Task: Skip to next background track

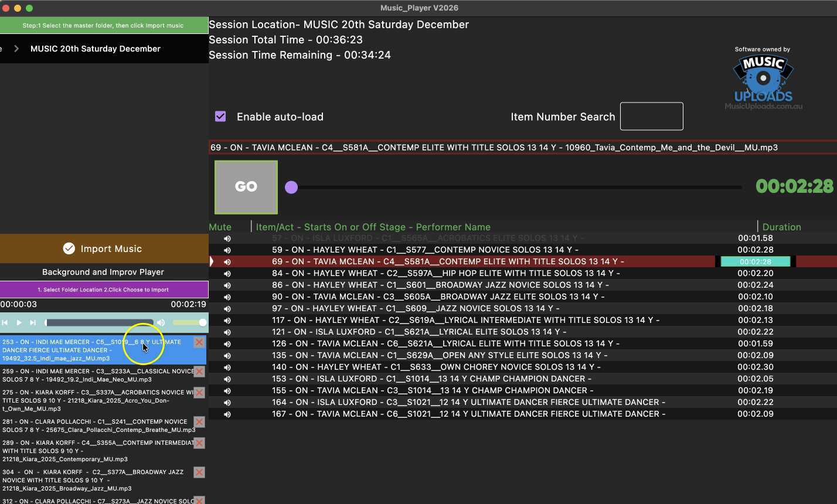Action: click(33, 322)
